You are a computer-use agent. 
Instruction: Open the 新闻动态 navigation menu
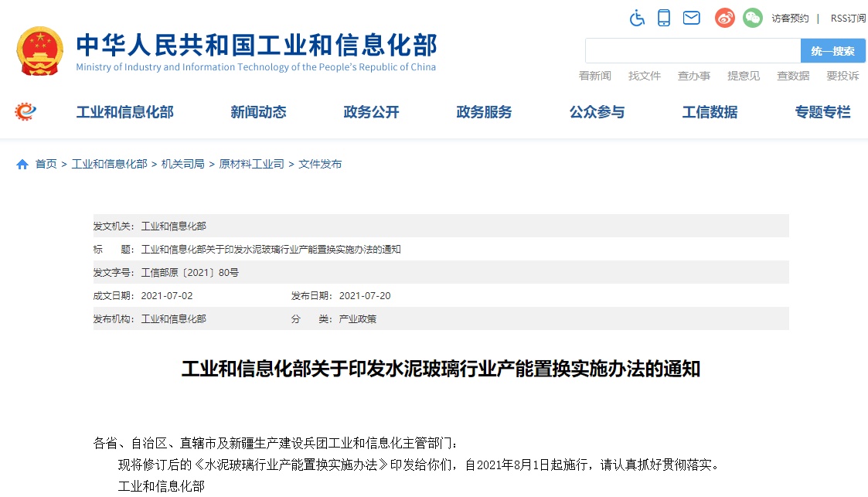tap(258, 112)
